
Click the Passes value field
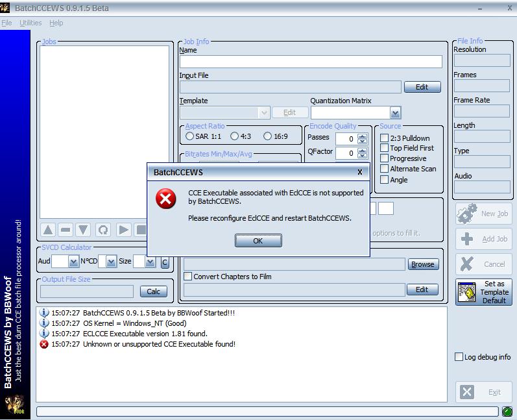click(346, 139)
